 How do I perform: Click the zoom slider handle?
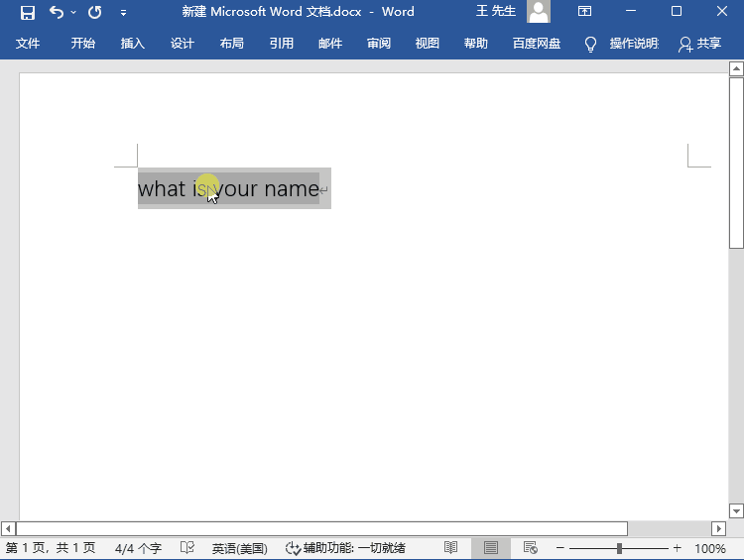619,548
